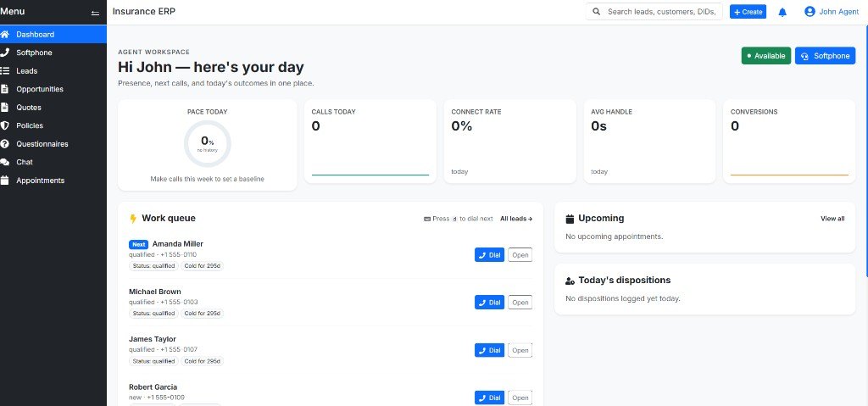Click the Questionnaires question mark icon
The image size is (868, 406).
pyautogui.click(x=4, y=144)
